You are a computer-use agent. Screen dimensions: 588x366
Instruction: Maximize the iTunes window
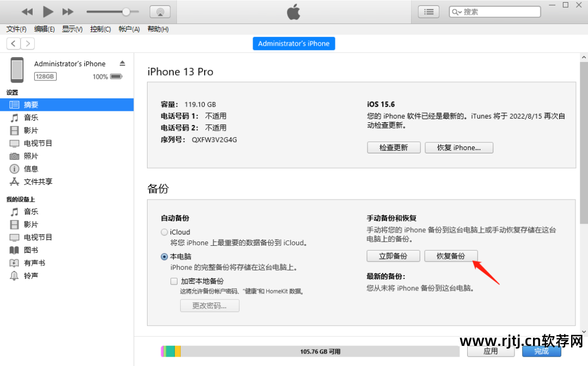click(x=566, y=5)
